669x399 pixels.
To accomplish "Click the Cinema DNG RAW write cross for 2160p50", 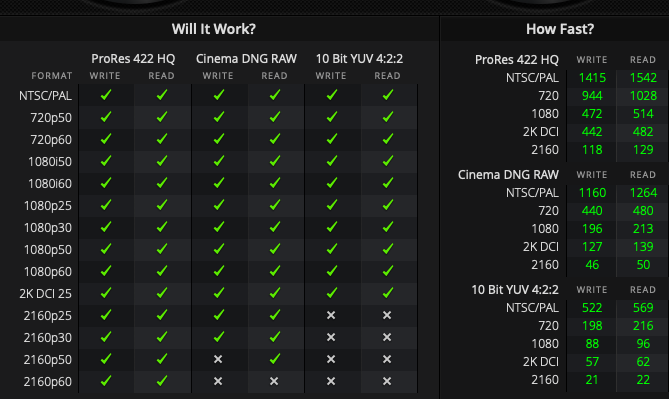I will (218, 359).
